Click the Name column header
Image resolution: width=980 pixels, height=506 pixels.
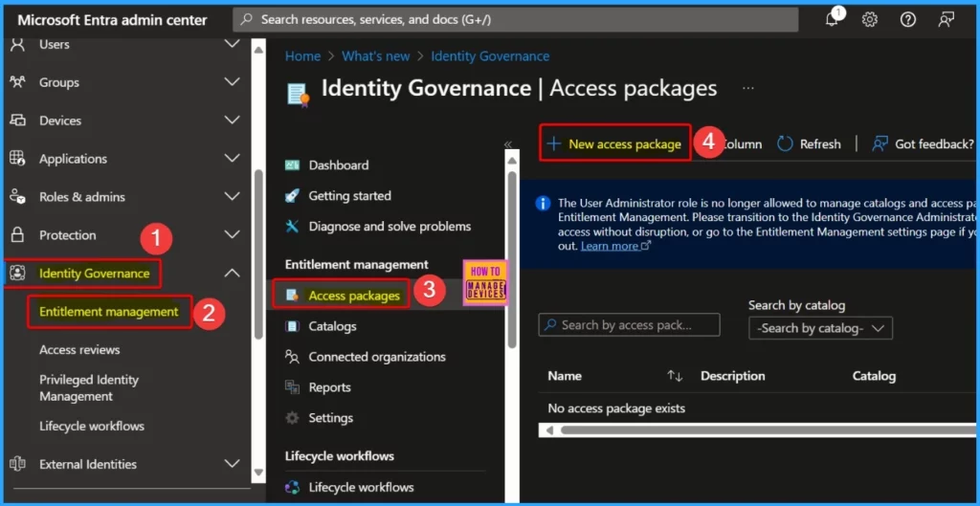pos(565,376)
